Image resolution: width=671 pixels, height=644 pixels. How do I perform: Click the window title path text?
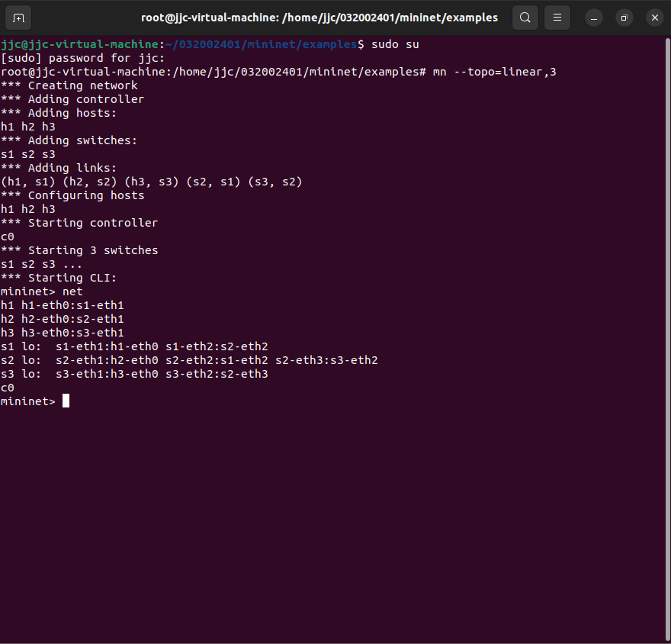tap(319, 18)
